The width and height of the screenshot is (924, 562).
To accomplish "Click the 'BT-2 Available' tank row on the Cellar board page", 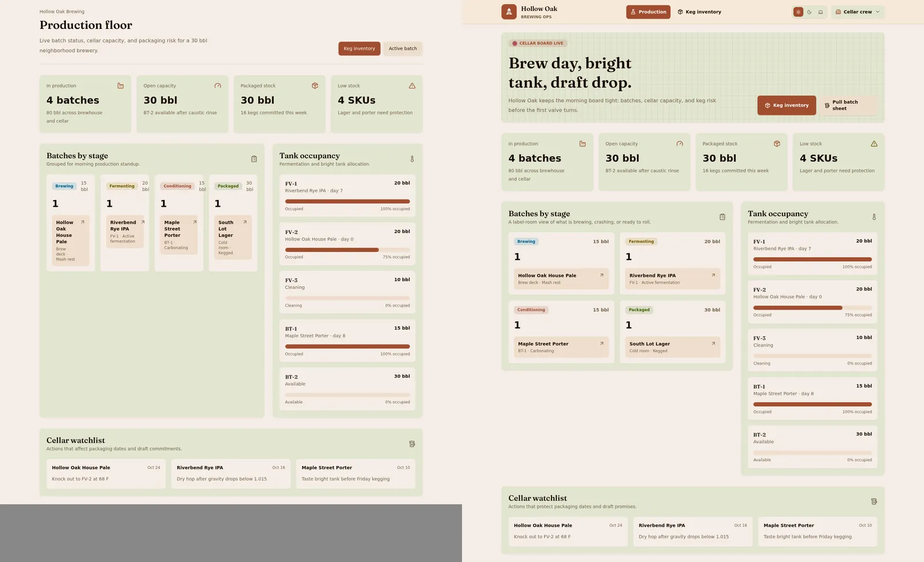I will tap(813, 447).
